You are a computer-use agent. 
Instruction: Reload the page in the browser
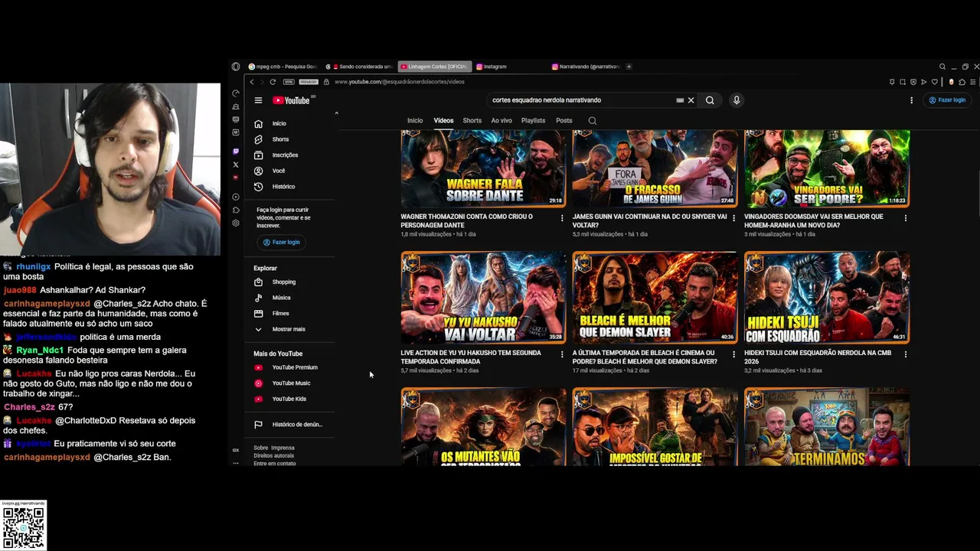coord(273,82)
